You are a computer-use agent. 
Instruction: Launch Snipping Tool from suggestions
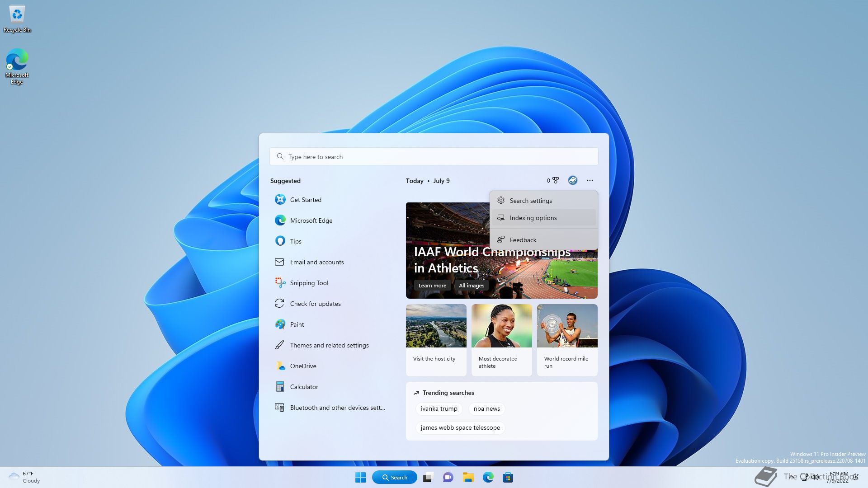coord(330,283)
